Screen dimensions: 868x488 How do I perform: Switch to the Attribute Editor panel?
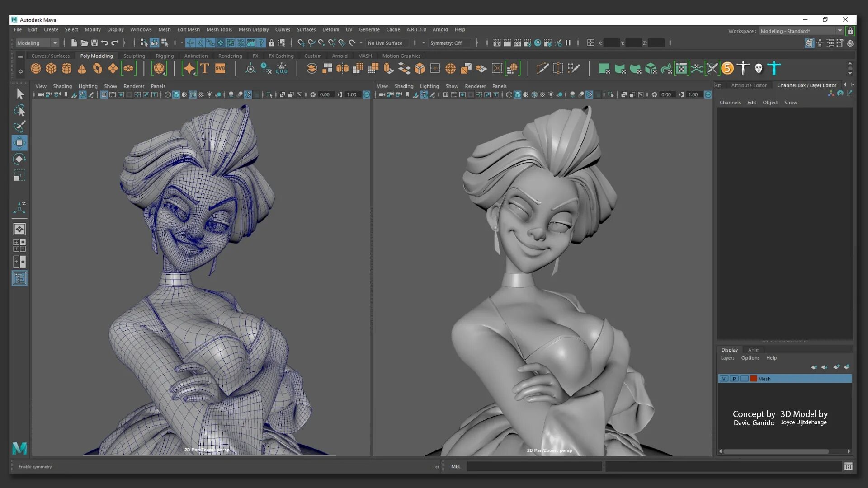pos(749,85)
